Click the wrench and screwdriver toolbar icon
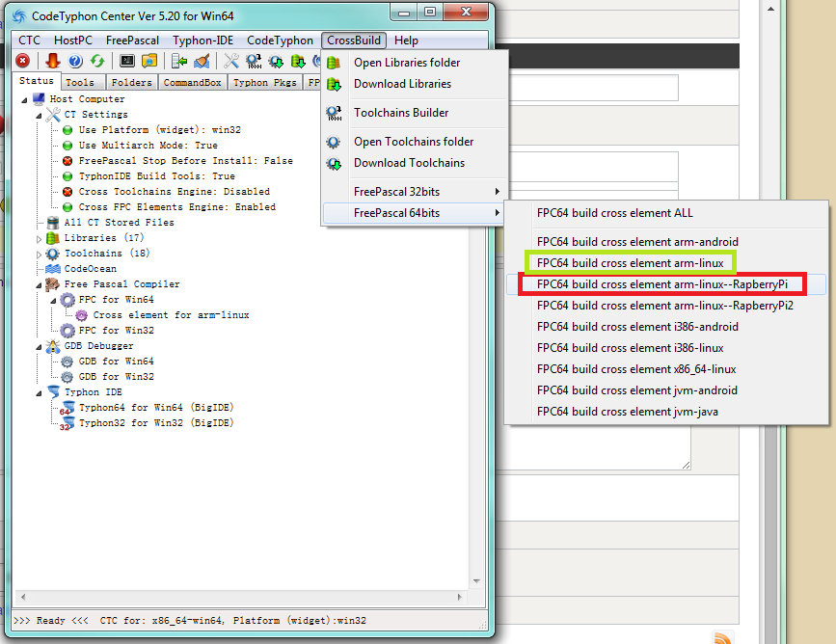 click(x=230, y=61)
